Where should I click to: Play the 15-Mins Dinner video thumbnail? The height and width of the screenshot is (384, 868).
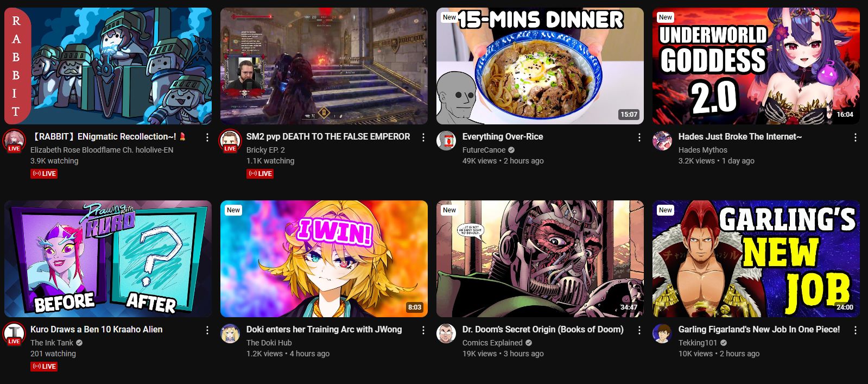[x=540, y=66]
